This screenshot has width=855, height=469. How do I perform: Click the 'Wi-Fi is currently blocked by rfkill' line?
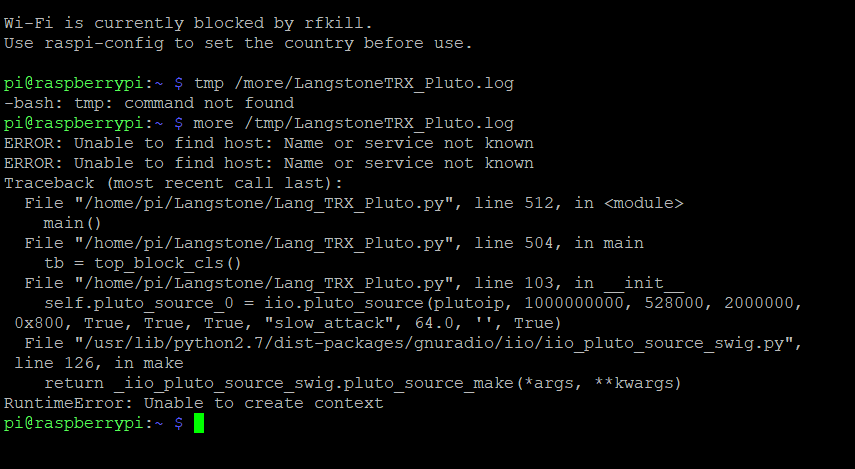coord(188,23)
